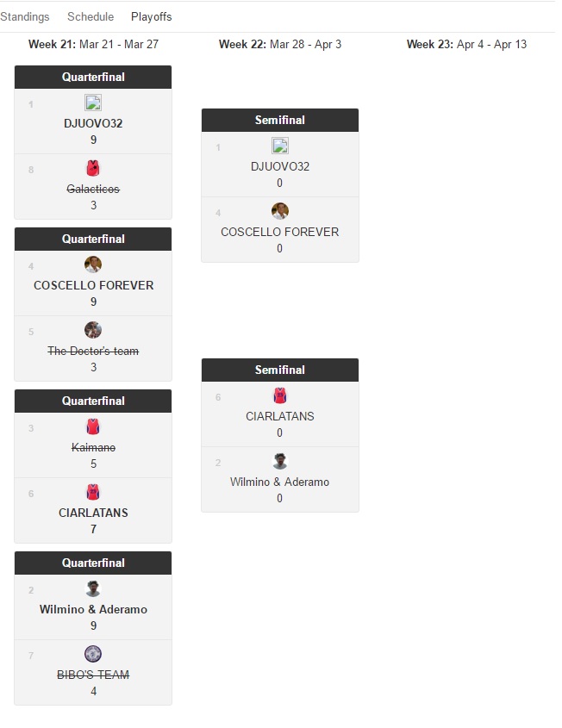Click Kaimano red jersey icon

click(x=93, y=426)
